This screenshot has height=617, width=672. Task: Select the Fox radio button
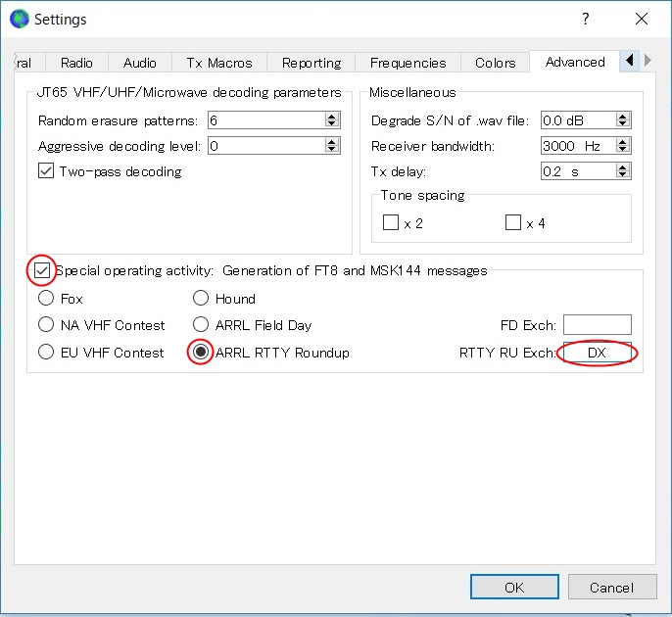coord(46,298)
